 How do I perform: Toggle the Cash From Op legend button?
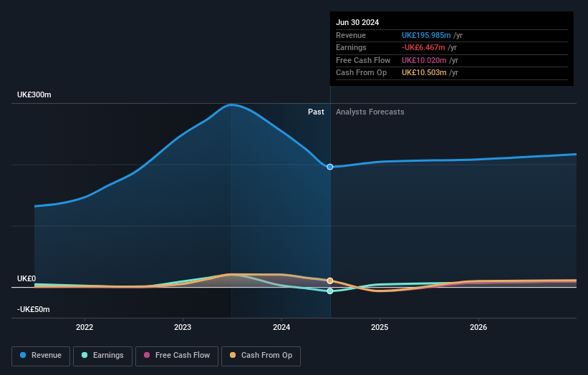tap(261, 356)
